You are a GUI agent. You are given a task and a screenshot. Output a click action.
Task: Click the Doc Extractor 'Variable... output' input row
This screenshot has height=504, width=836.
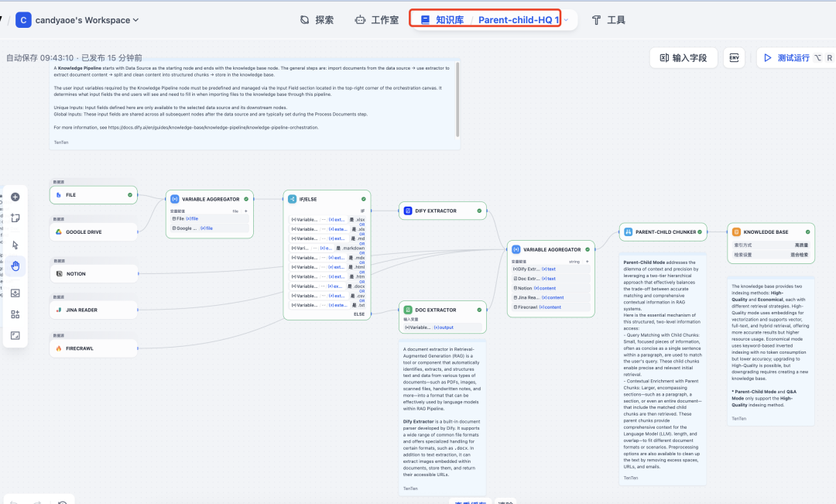443,327
